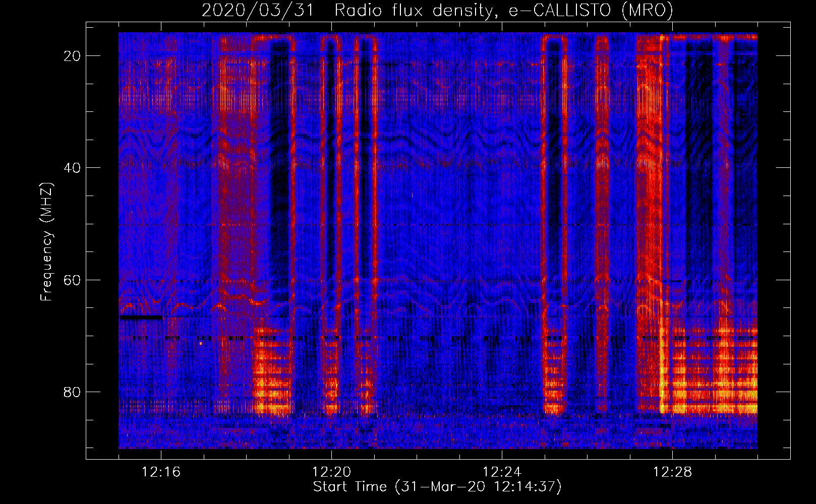Click the 12:24 time tick label
816x504 pixels.
[502, 472]
